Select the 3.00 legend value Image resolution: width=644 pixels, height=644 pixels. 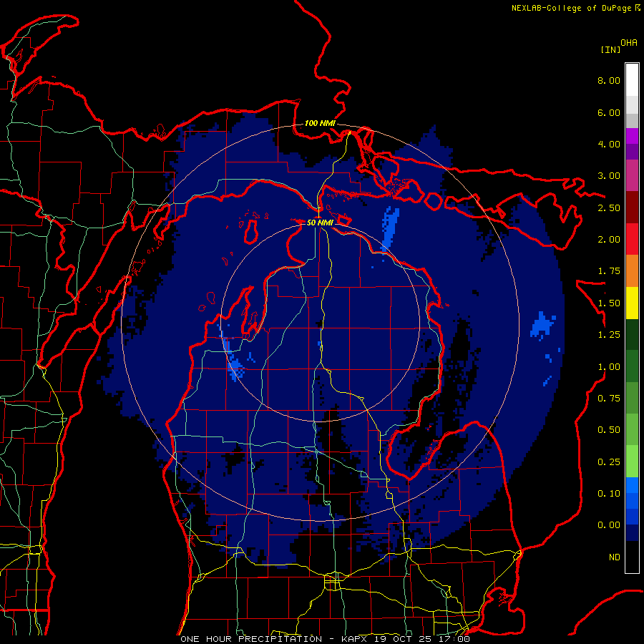[x=609, y=176]
